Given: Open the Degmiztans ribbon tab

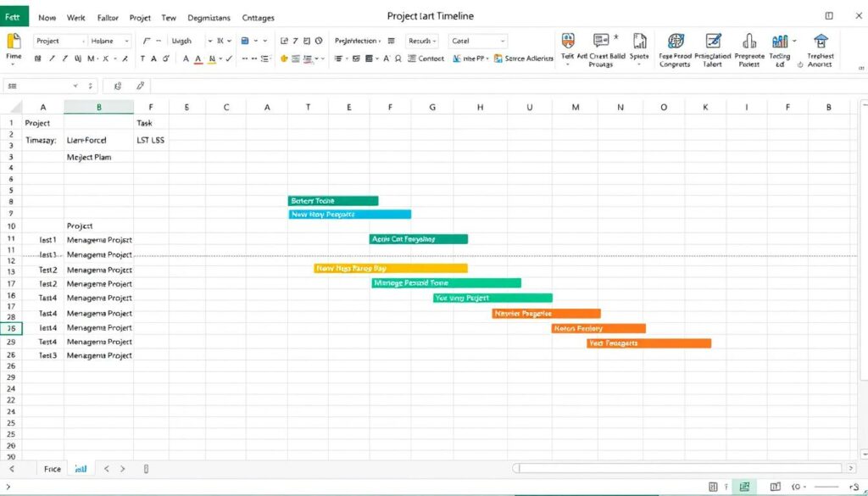Looking at the screenshot, I should coord(209,18).
